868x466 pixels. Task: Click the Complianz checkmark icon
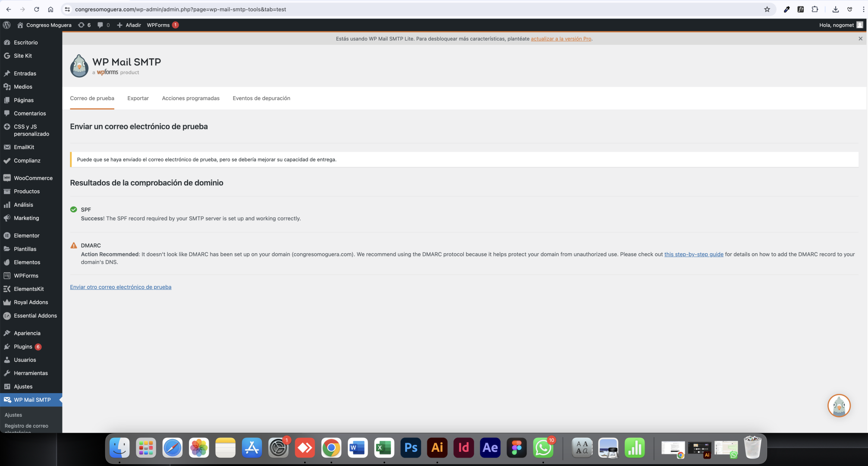click(7, 161)
